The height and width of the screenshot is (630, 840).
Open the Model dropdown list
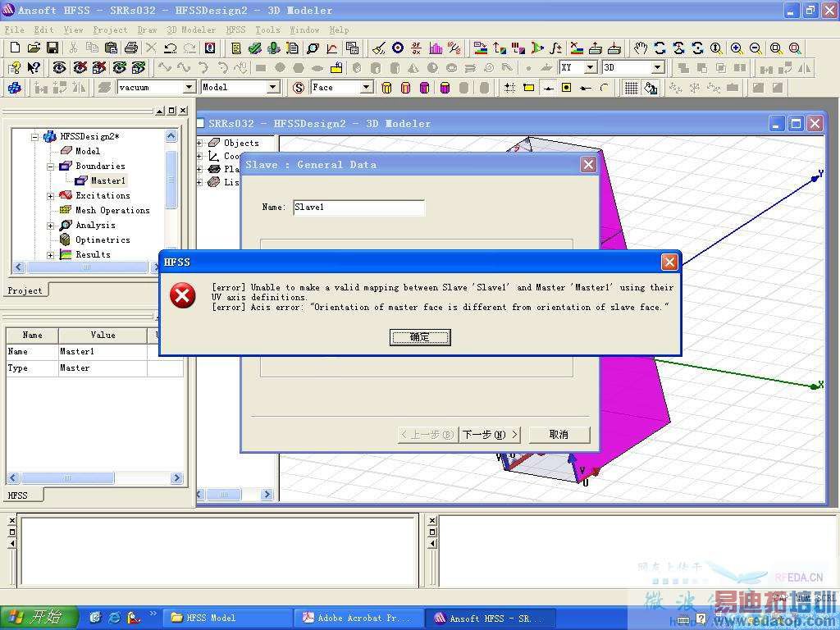click(x=272, y=87)
